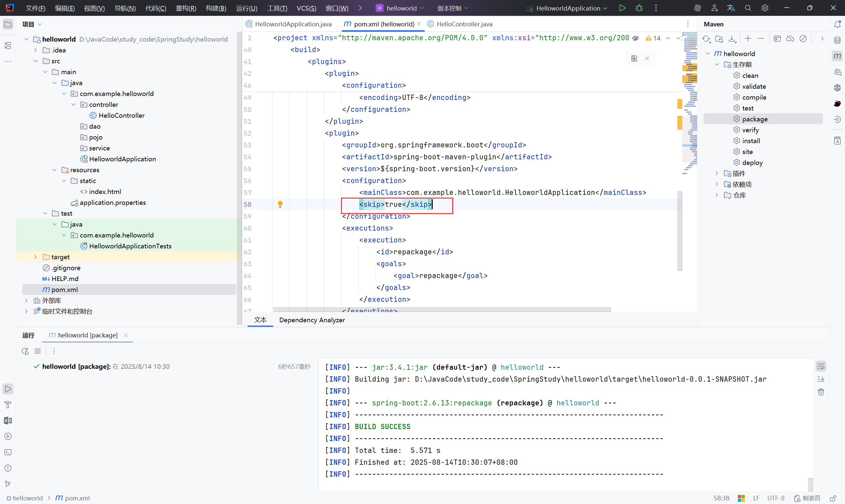Reload all Maven projects
The width and height of the screenshot is (845, 504).
[706, 39]
